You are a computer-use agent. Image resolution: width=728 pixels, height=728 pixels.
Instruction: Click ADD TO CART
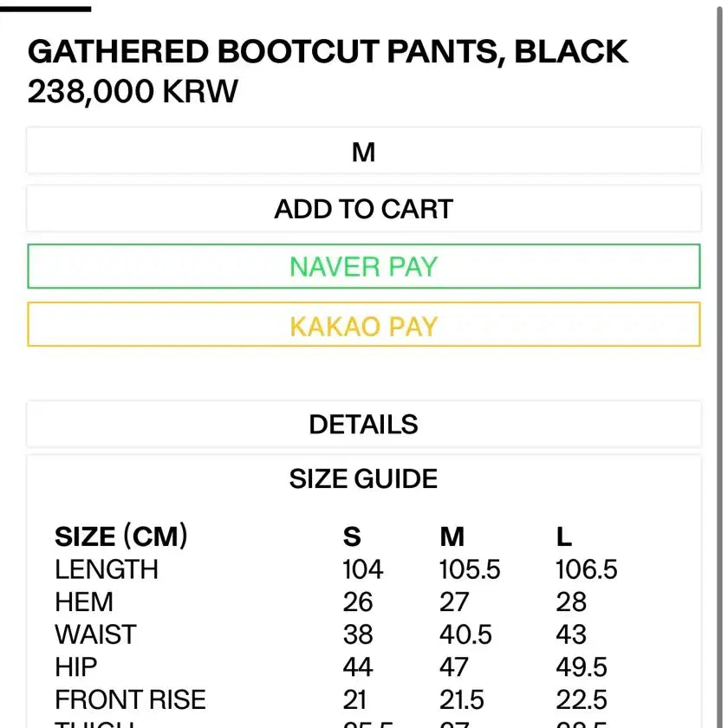pyautogui.click(x=364, y=208)
